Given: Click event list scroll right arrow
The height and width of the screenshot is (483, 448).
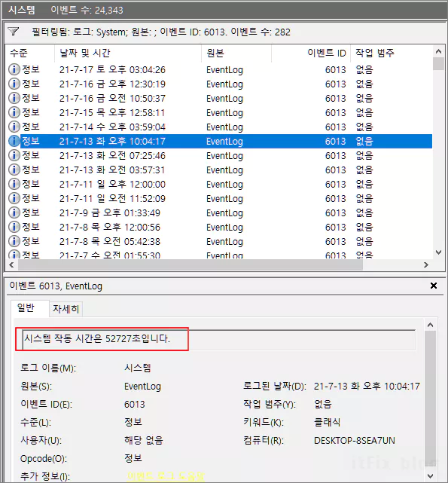Looking at the screenshot, I should tap(426, 264).
